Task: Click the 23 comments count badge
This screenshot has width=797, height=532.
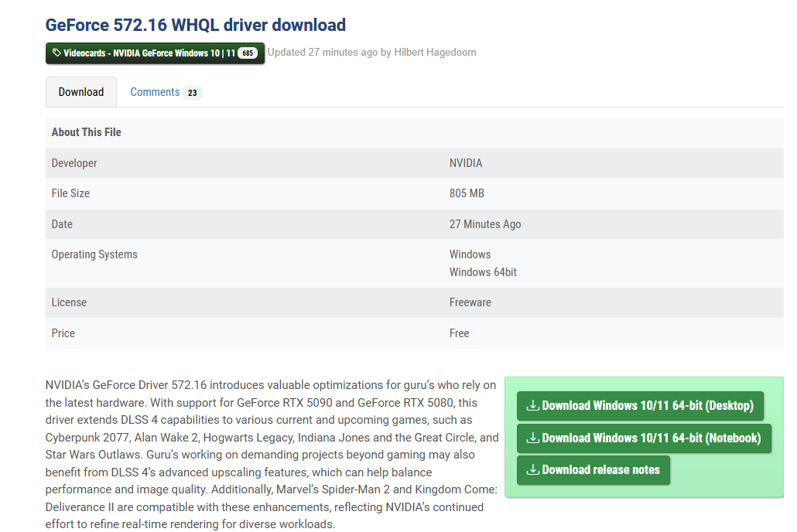Action: click(192, 93)
